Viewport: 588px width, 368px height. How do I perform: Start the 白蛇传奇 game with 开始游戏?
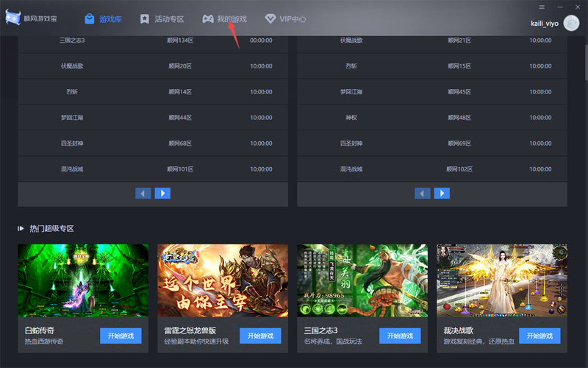[x=121, y=336]
